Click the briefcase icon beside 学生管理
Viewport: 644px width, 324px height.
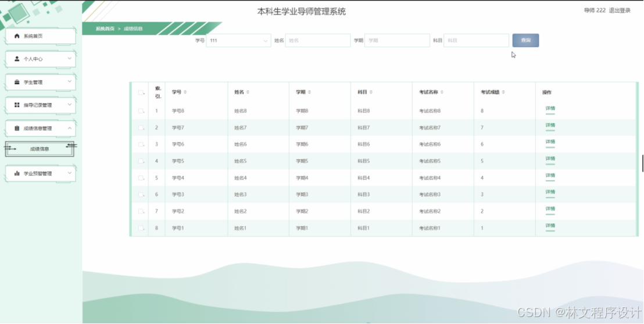(17, 82)
